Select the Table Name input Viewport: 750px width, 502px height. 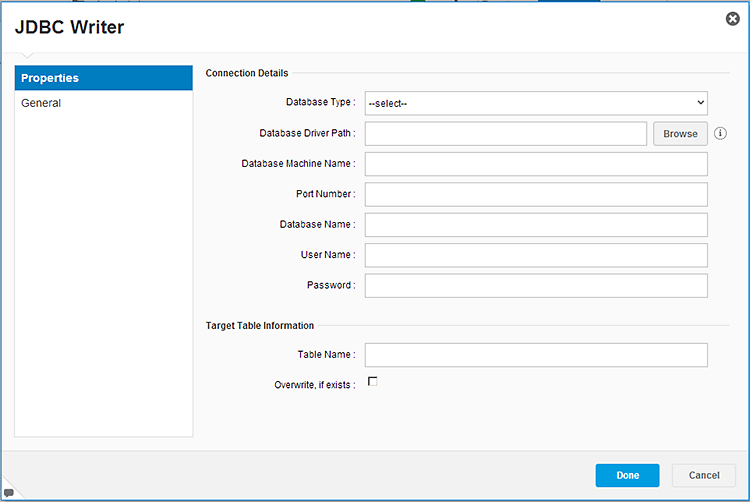tap(536, 355)
